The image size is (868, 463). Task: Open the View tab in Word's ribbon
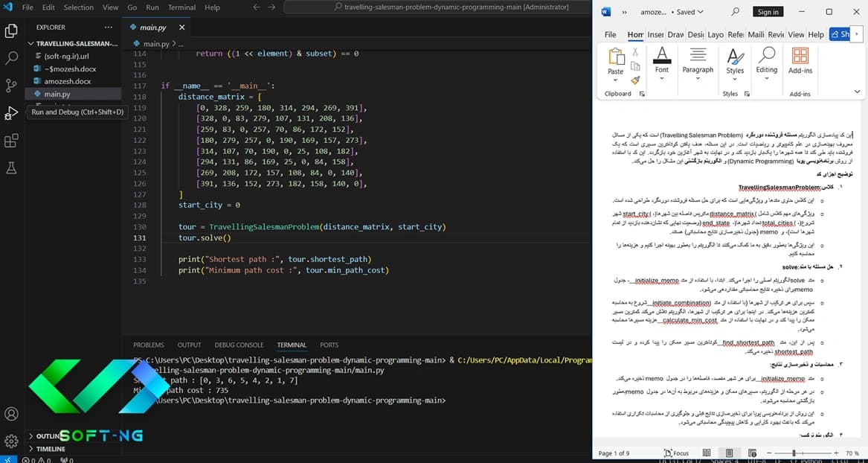[x=796, y=34]
